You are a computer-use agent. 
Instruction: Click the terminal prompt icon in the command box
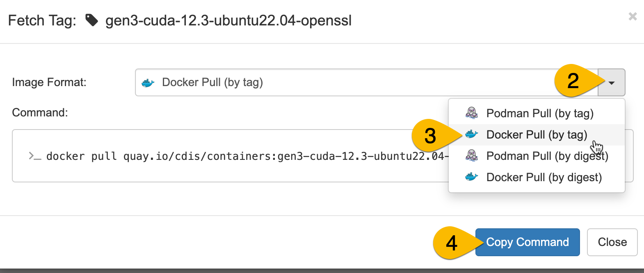pos(35,156)
